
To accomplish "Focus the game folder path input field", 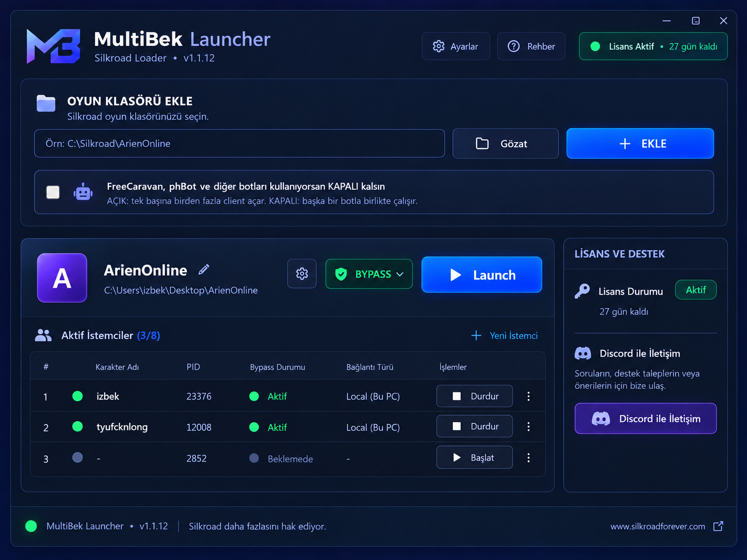I will [x=239, y=143].
